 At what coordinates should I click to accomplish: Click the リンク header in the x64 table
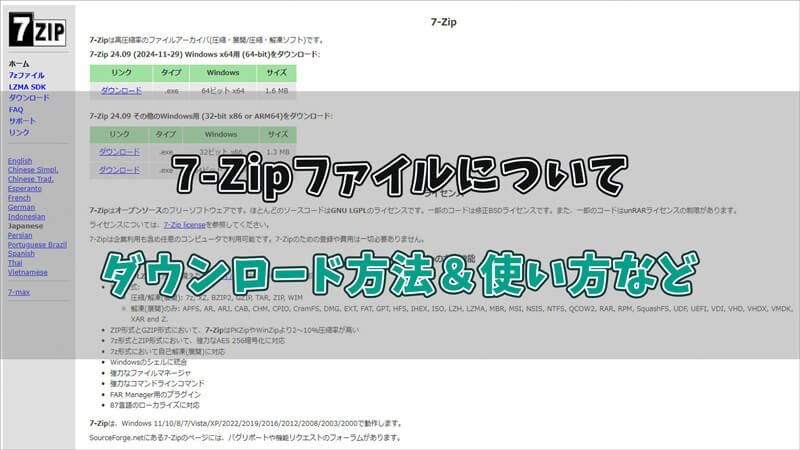point(121,73)
